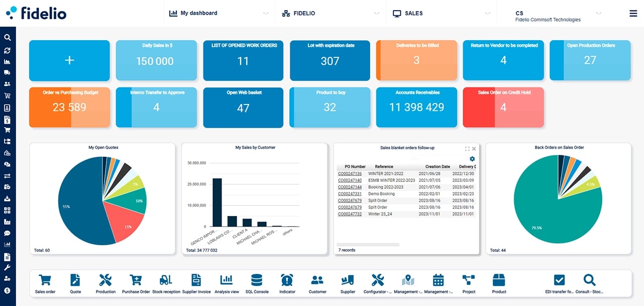
Task: Open Deliveries to be Billed tile
Action: (416, 60)
